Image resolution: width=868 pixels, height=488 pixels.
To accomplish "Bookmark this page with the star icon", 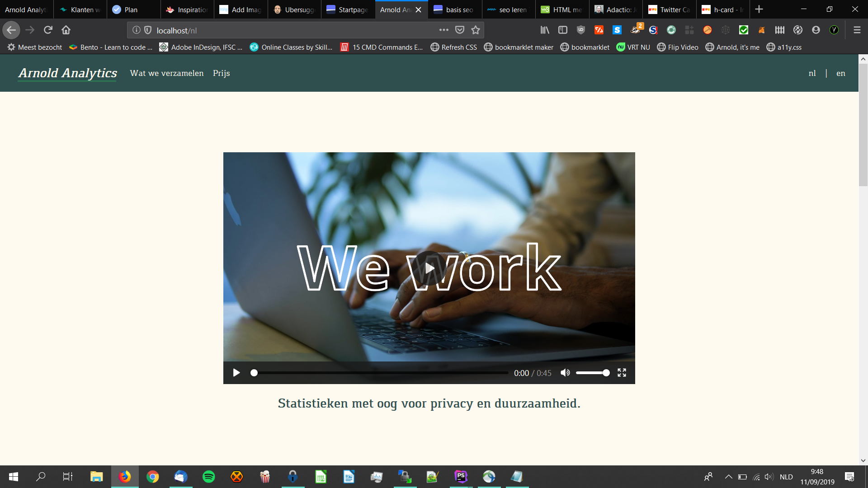I will point(476,30).
